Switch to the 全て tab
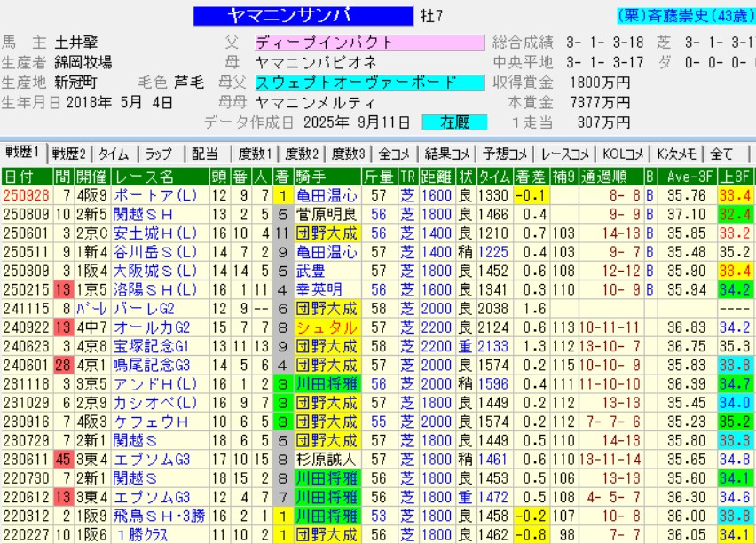The height and width of the screenshot is (544, 756). pyautogui.click(x=723, y=154)
